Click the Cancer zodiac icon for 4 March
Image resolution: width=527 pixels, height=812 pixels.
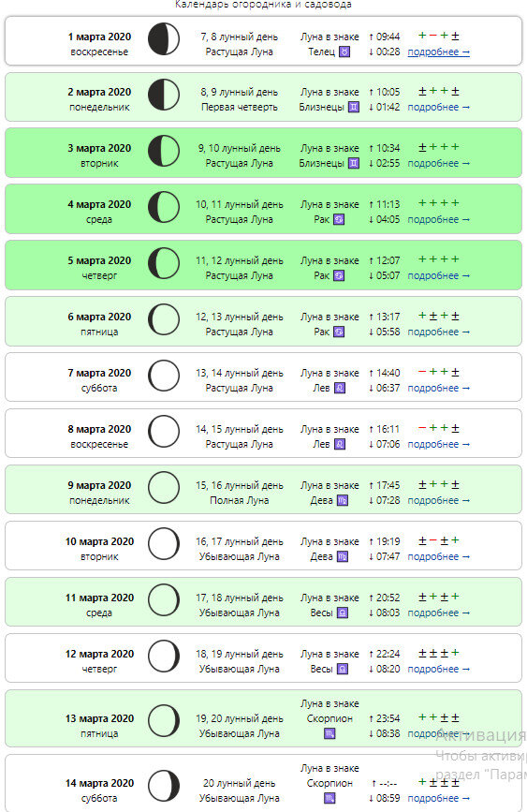(x=339, y=219)
